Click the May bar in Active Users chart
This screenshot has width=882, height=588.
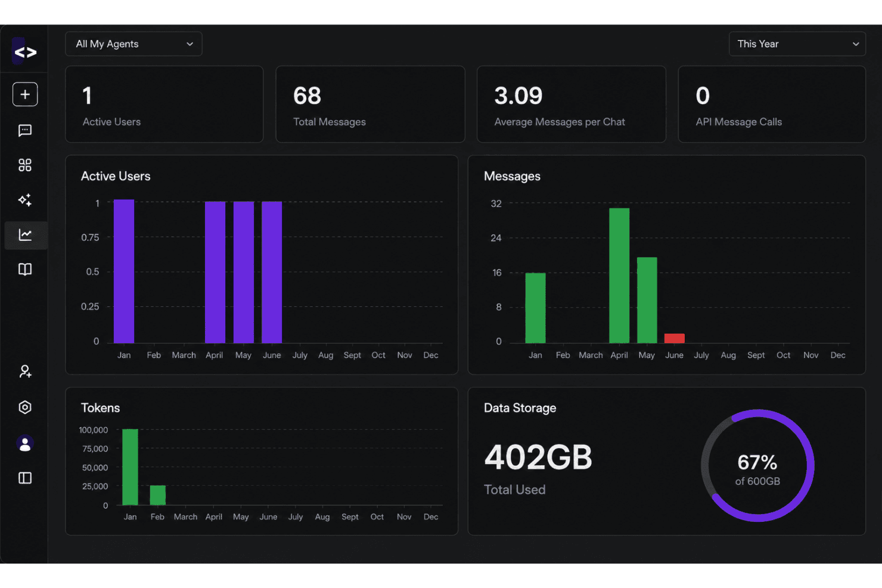pyautogui.click(x=244, y=272)
